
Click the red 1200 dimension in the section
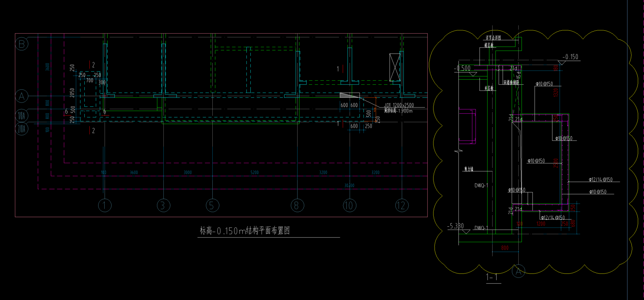541,224
